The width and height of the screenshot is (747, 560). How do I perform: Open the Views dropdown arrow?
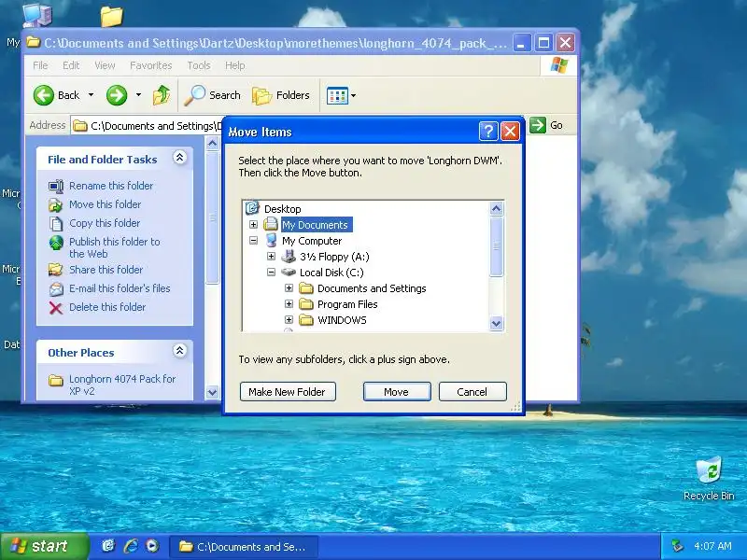(x=354, y=96)
